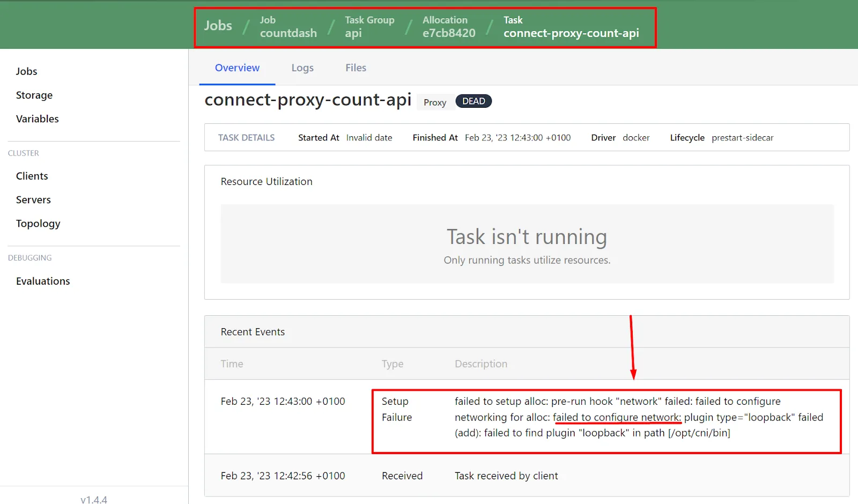This screenshot has height=504, width=858.
Task: Open the api task group breadcrumb
Action: tap(369, 27)
